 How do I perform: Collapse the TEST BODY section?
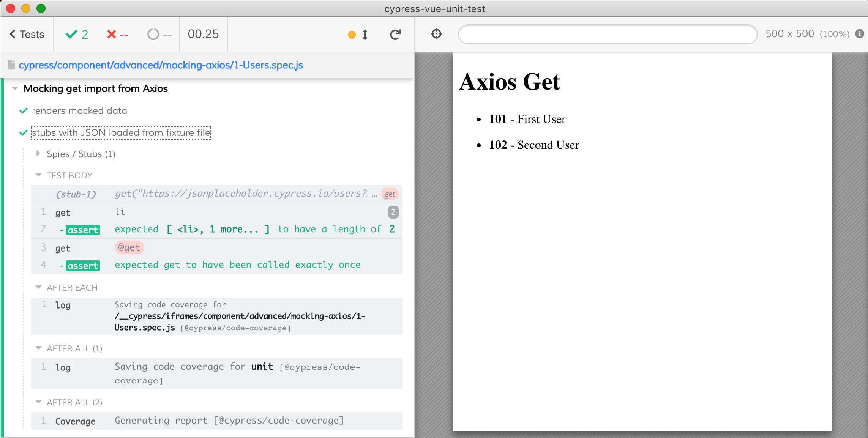click(38, 175)
